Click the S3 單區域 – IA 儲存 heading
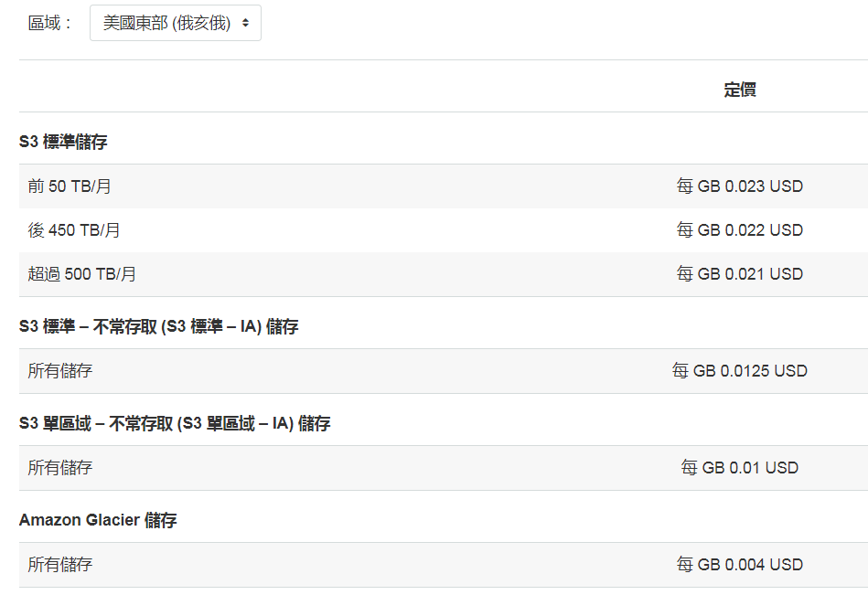Viewport: 868px width, 595px height. [x=175, y=423]
